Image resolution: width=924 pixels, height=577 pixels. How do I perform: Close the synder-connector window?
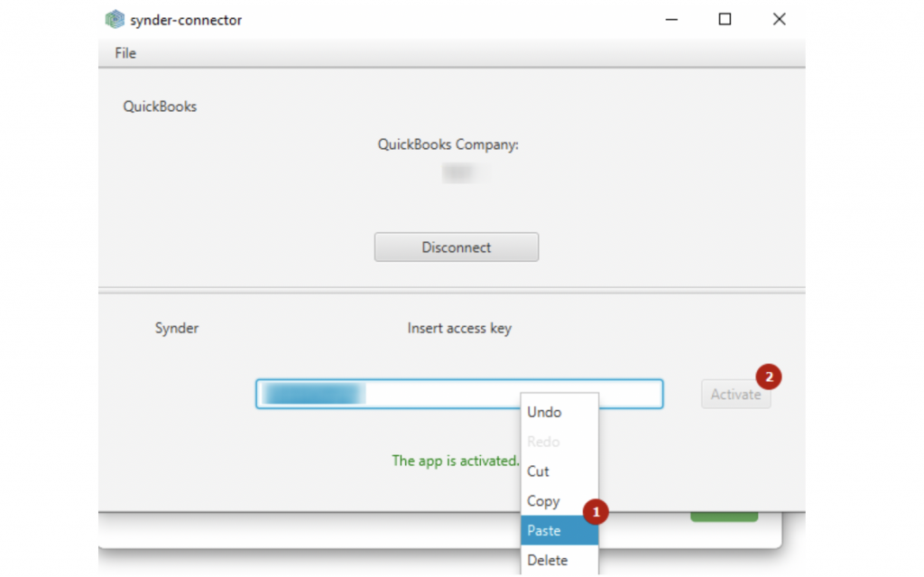[779, 20]
